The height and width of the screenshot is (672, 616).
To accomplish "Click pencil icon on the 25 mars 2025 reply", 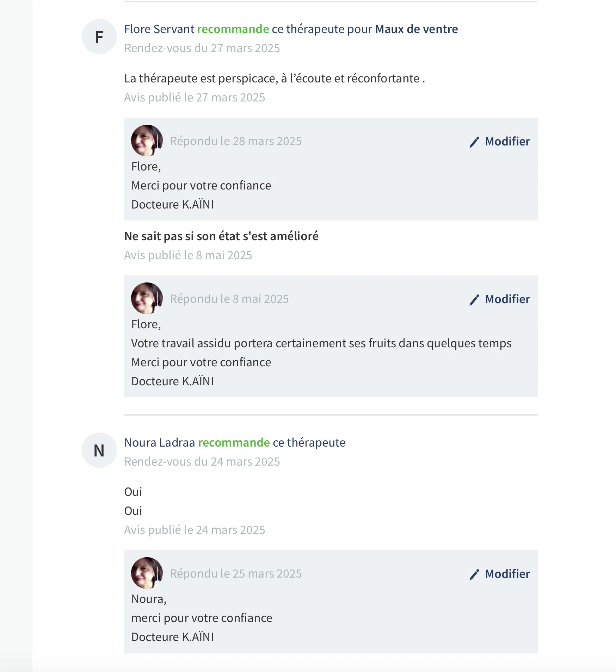I will 474,574.
